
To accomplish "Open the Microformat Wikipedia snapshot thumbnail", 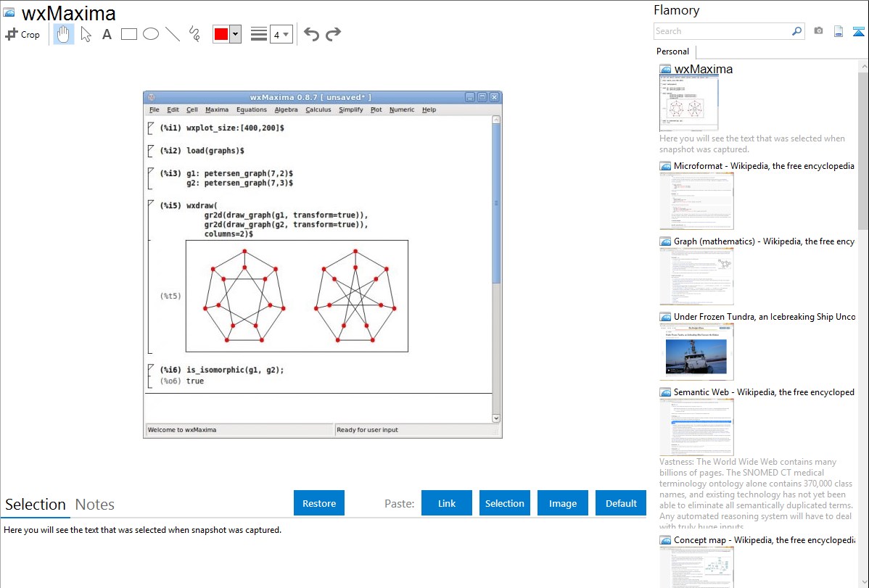I will click(x=696, y=201).
